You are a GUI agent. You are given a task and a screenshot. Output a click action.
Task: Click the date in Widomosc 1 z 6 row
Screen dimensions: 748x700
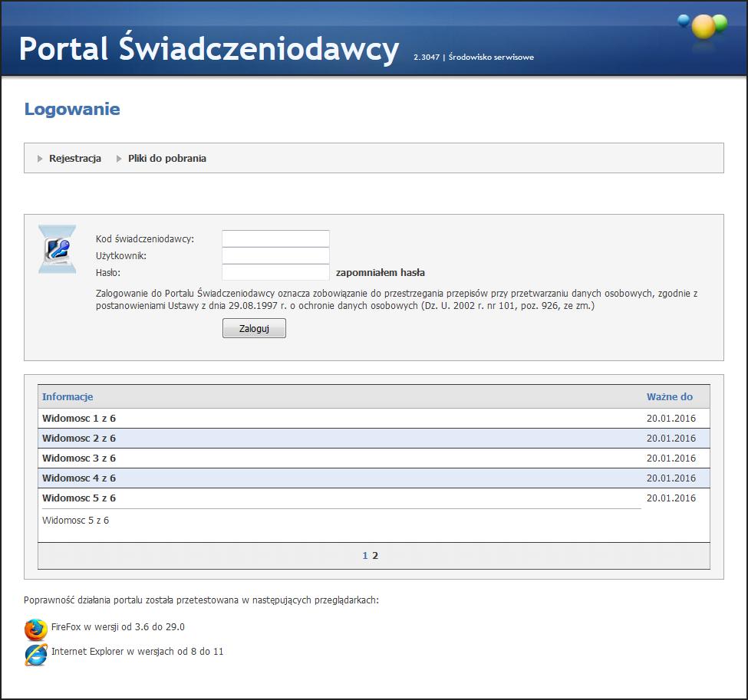pyautogui.click(x=671, y=418)
